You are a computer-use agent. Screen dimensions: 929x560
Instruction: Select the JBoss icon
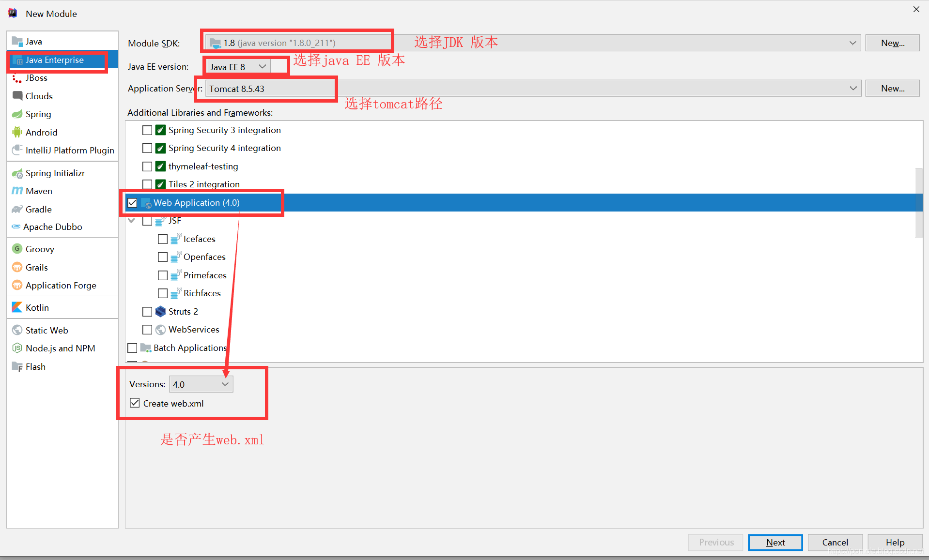point(17,78)
